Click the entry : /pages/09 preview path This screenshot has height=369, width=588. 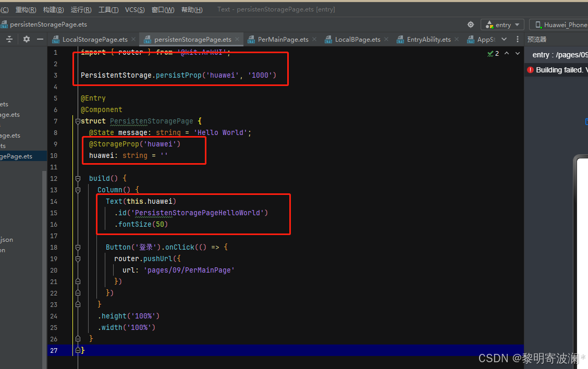pyautogui.click(x=560, y=55)
